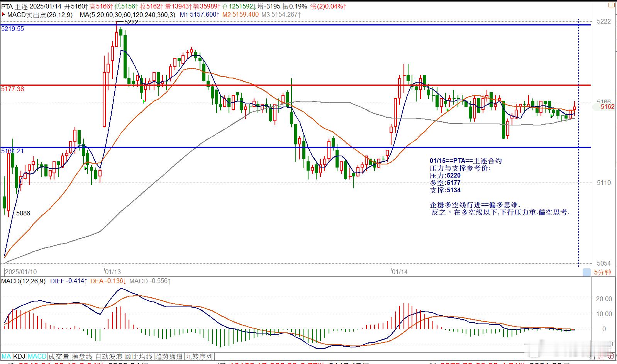Click the 5222 high price marker
Screen dimensions: 617x364
(x=131, y=22)
